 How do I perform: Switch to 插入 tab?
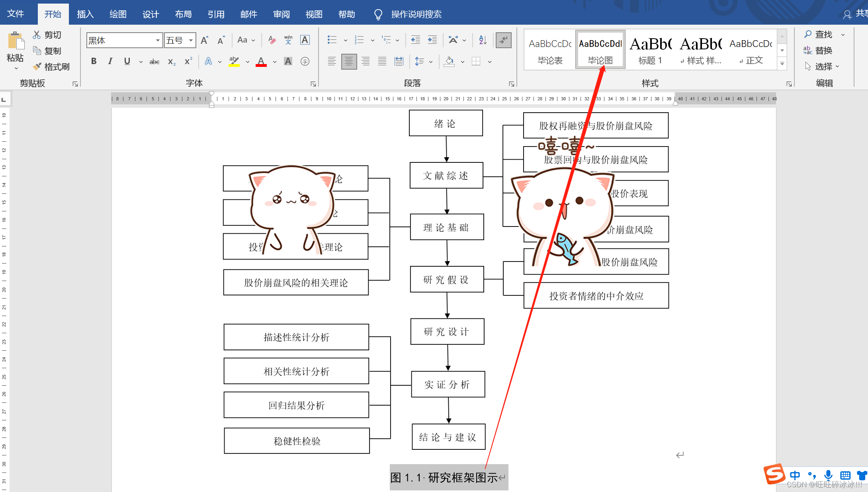pos(85,14)
